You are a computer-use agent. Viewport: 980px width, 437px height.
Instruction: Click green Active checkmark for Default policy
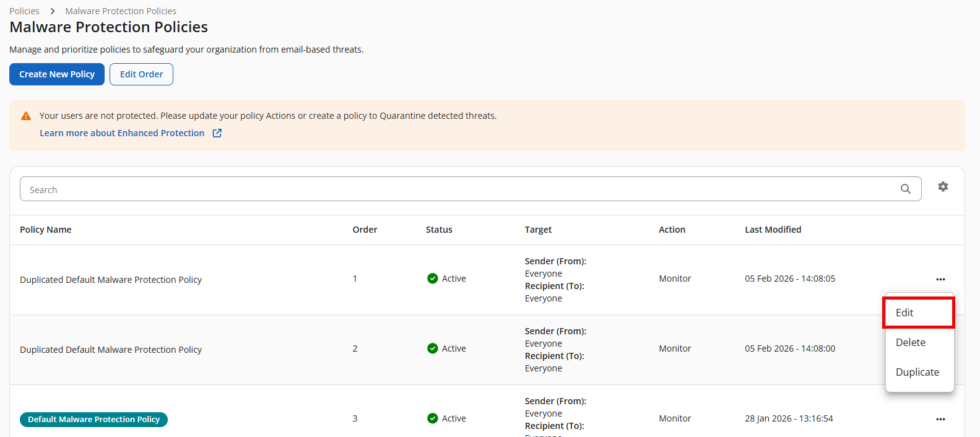(x=433, y=418)
